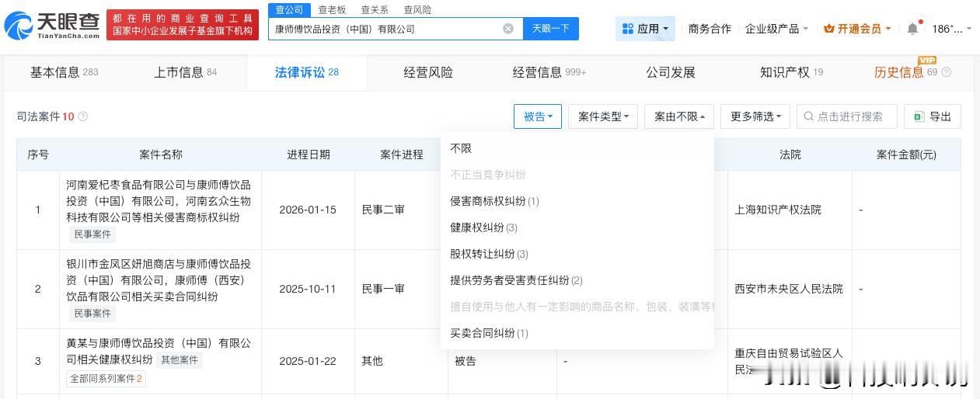Click the 应用 grid icon
This screenshot has width=980, height=399.
(x=628, y=29)
